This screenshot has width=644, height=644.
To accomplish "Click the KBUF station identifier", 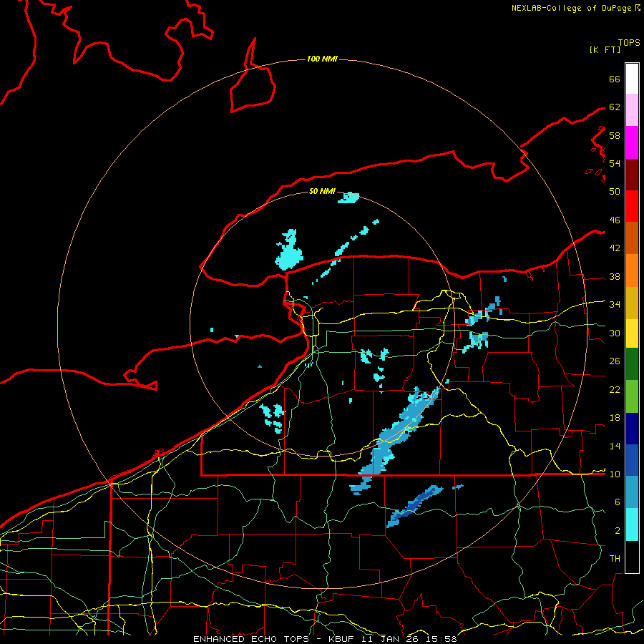I will [343, 639].
